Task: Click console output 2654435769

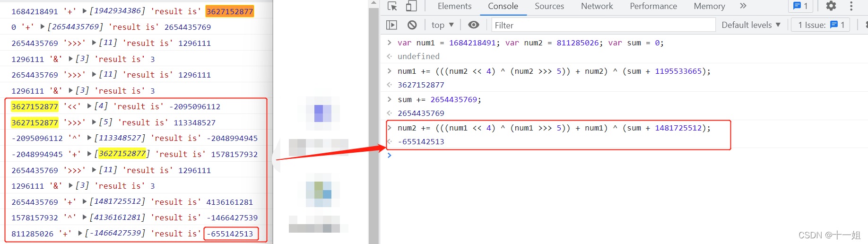Action: point(421,113)
